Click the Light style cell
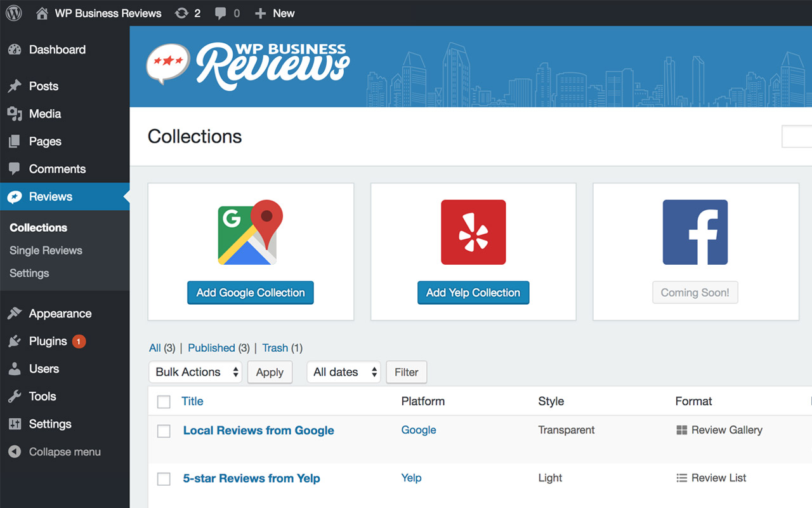This screenshot has height=508, width=812. click(550, 478)
